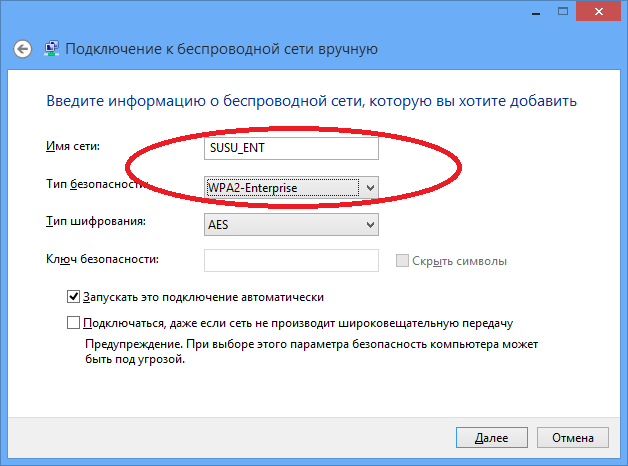Click the back arrow button
Image resolution: width=628 pixels, height=466 pixels.
[23, 49]
